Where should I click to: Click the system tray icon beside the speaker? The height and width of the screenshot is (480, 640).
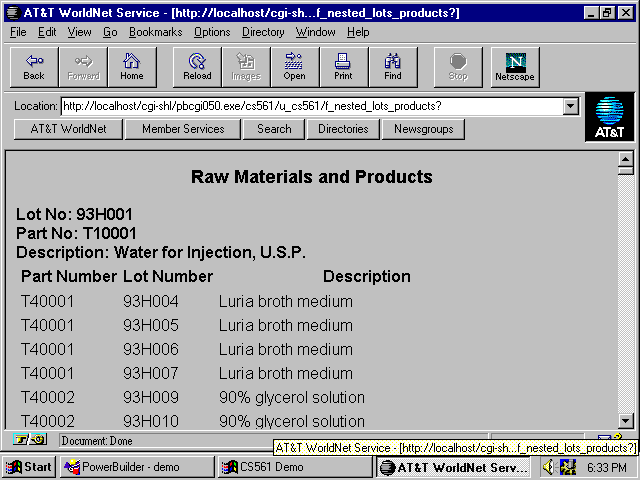pyautogui.click(x=568, y=467)
